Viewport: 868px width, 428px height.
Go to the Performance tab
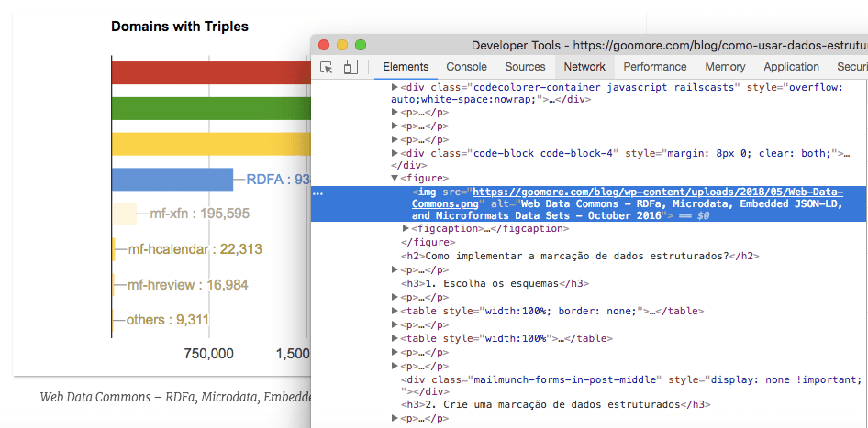(x=655, y=67)
